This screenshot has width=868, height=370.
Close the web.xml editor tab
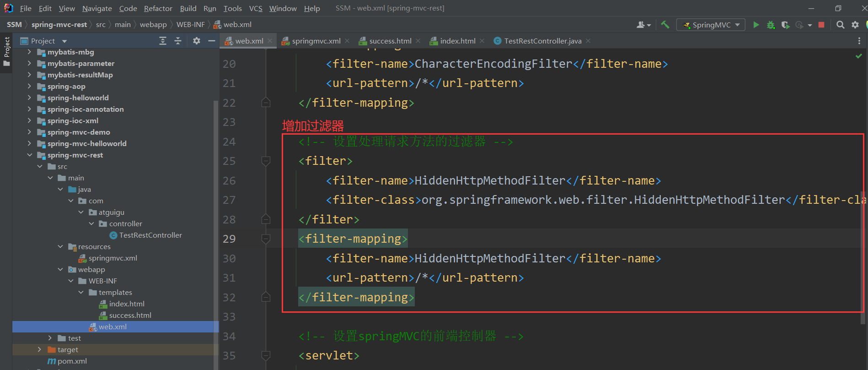tap(270, 41)
